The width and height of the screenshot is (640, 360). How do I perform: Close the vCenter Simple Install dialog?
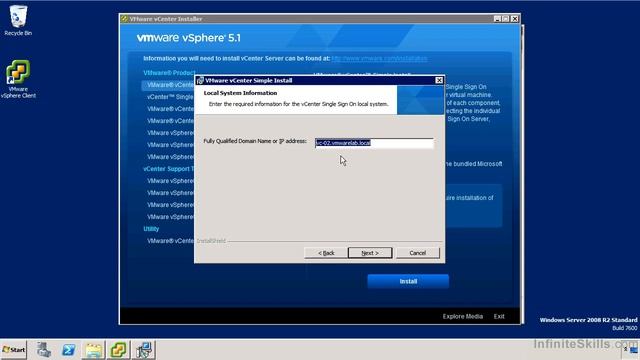(439, 80)
